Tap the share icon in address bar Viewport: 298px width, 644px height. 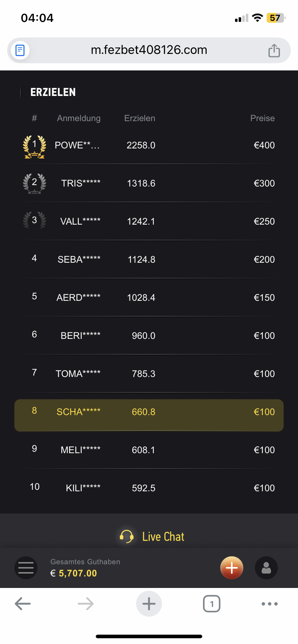pos(274,50)
